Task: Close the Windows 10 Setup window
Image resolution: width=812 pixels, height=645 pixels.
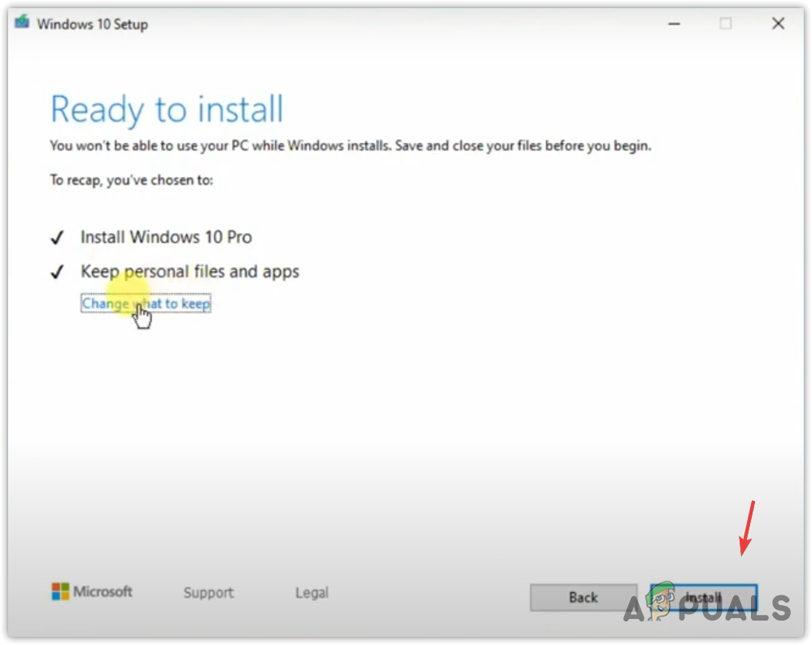Action: [x=778, y=24]
